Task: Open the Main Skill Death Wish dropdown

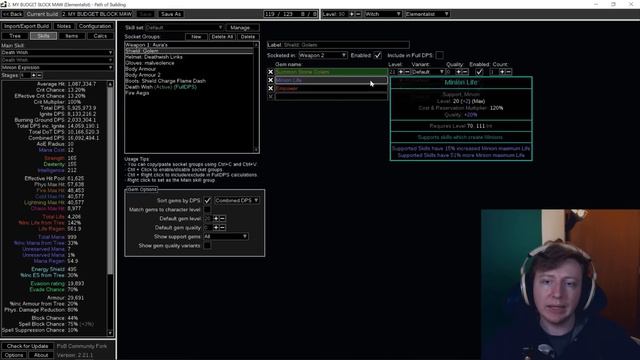Action: (57, 53)
